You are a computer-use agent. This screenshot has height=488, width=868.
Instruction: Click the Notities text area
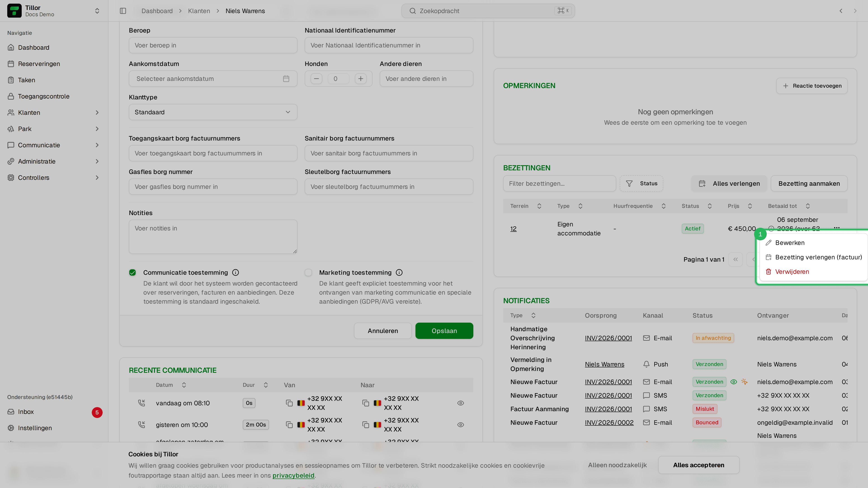click(213, 237)
